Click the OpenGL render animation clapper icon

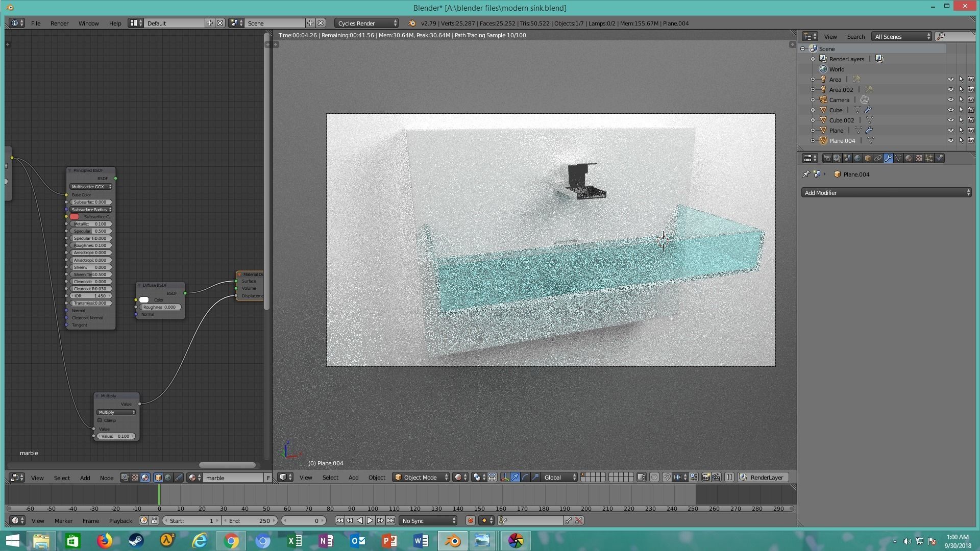[x=716, y=477]
